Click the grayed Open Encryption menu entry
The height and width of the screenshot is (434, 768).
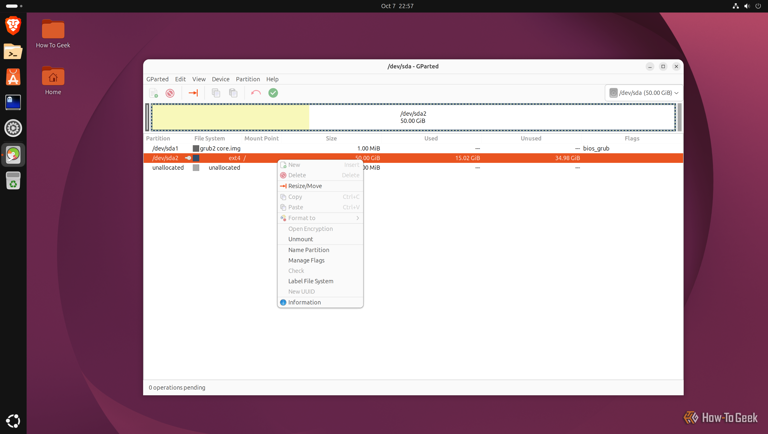pyautogui.click(x=320, y=229)
